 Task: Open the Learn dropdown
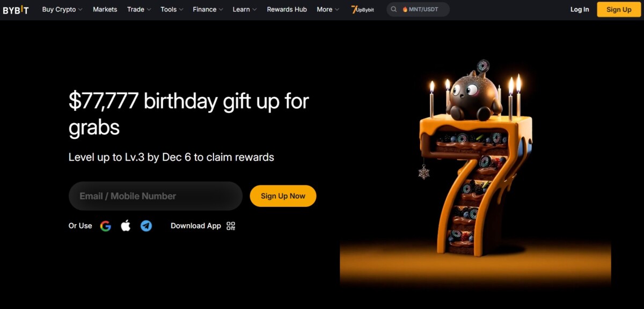[x=245, y=10]
